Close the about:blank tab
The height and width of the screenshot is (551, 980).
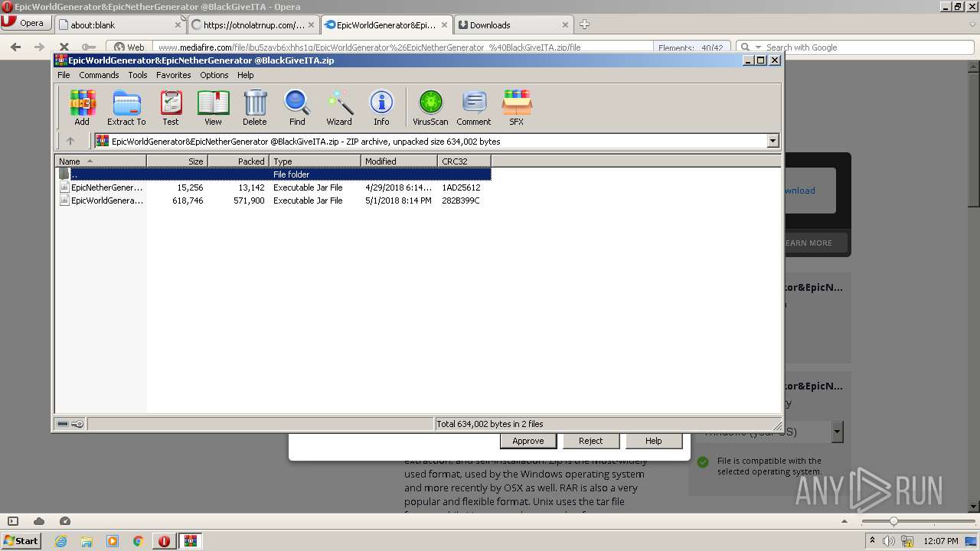tap(178, 24)
